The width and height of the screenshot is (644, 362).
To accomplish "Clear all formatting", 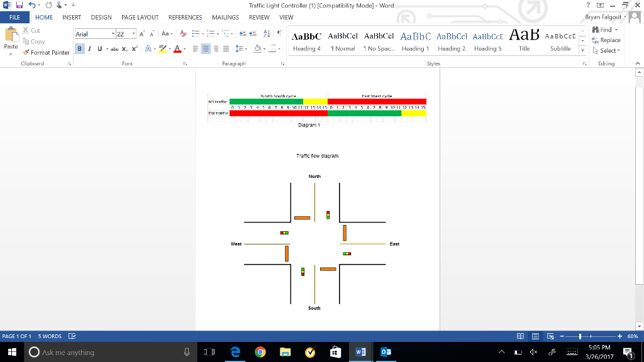I will [183, 34].
